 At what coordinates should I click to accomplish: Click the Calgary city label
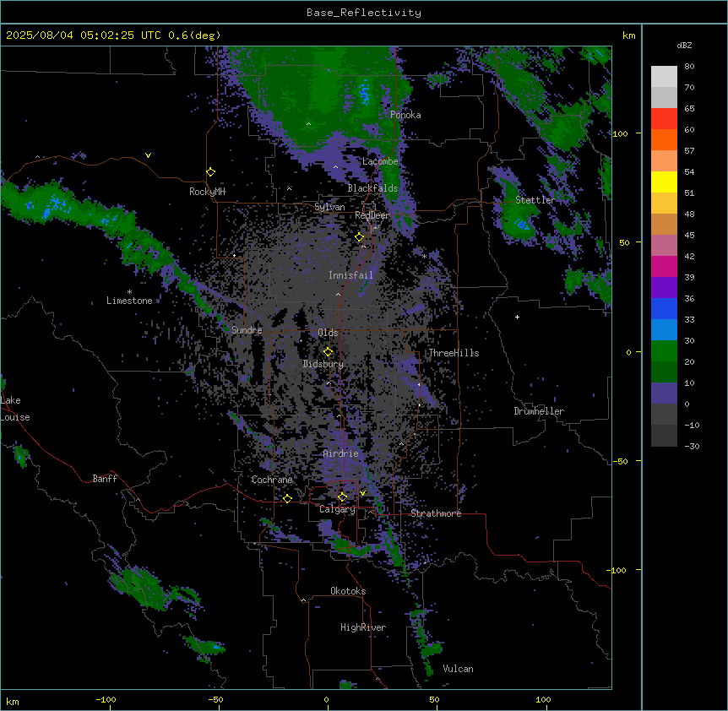pos(337,509)
